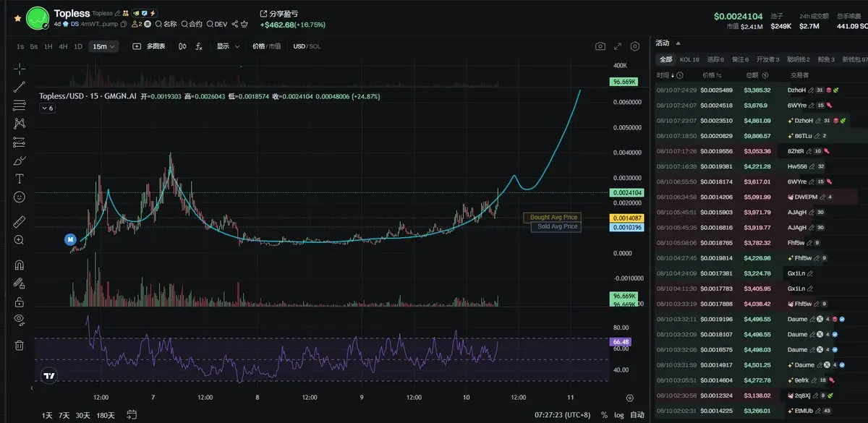
Task: Take a chart snapshot with camera icon
Action: point(600,46)
